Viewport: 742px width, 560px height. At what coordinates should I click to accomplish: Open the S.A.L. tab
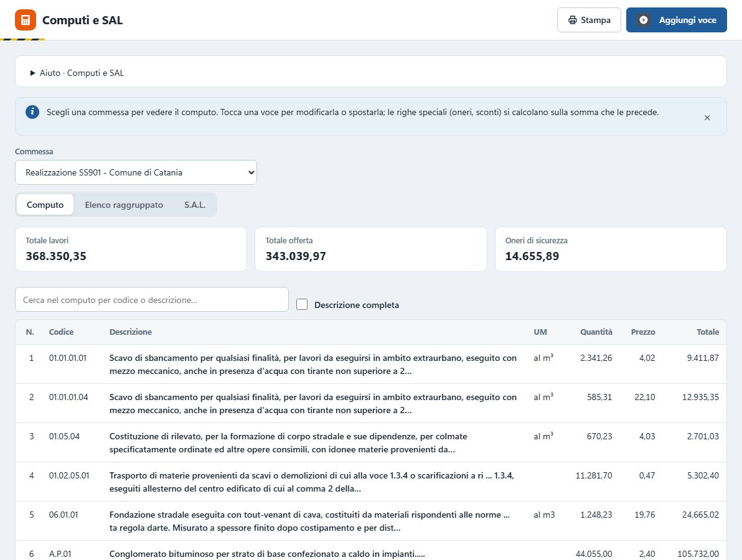click(194, 204)
